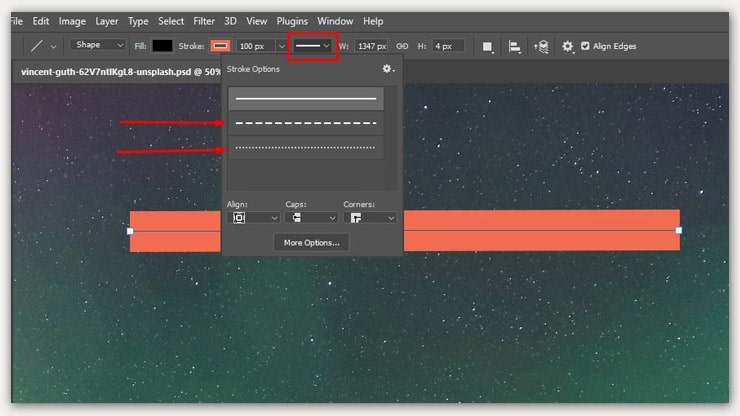Open the Help menu
The height and width of the screenshot is (416, 740).
373,21
